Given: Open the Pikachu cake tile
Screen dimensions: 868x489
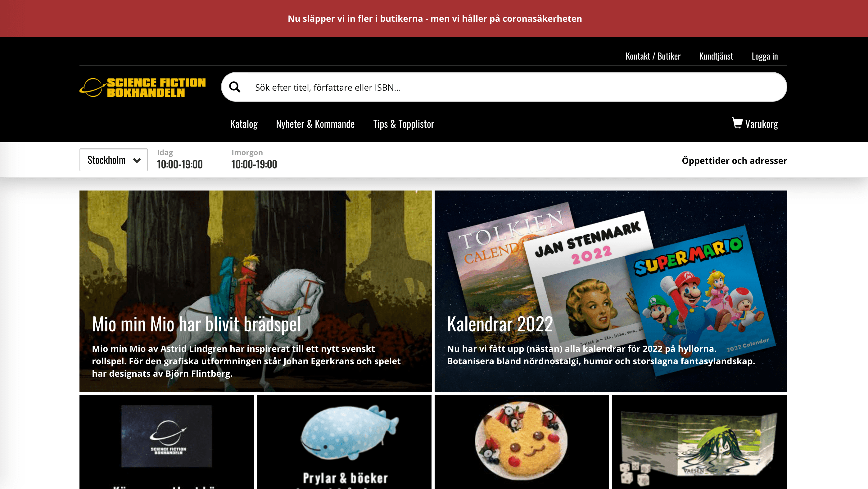Looking at the screenshot, I should [522, 442].
